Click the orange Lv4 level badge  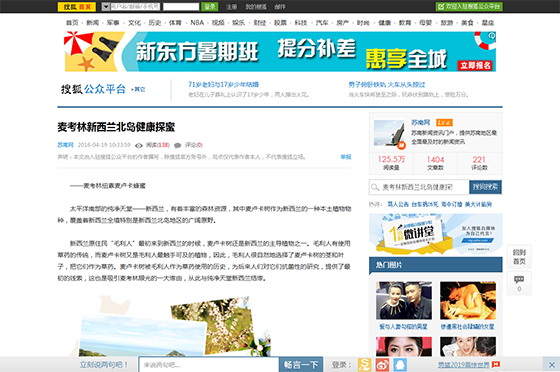coord(444,123)
